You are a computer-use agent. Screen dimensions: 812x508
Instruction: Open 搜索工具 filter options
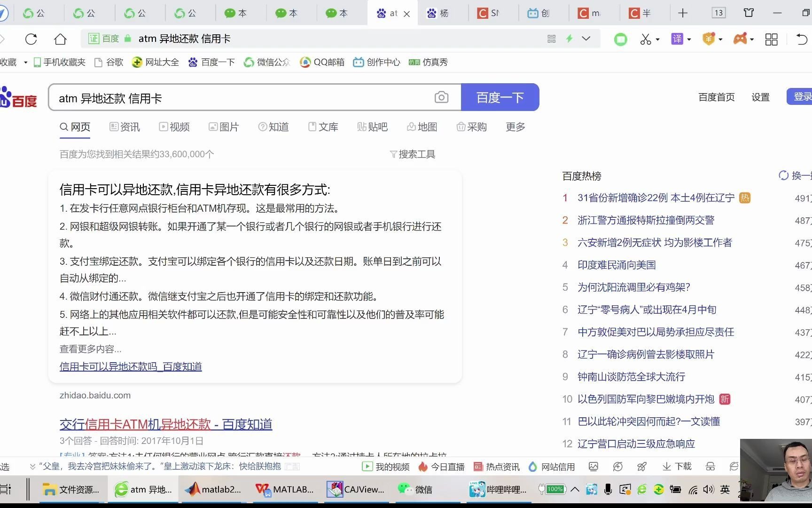[413, 154]
